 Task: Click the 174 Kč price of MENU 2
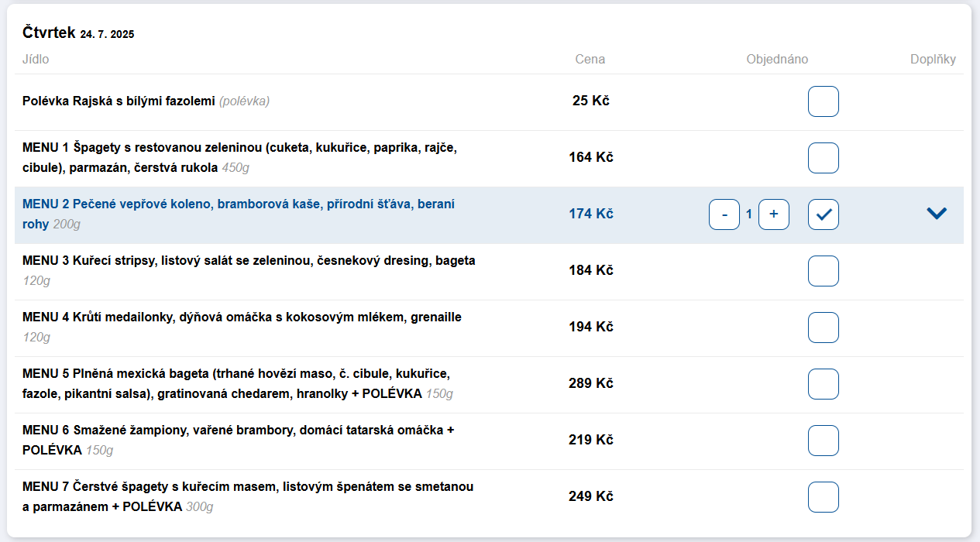590,214
